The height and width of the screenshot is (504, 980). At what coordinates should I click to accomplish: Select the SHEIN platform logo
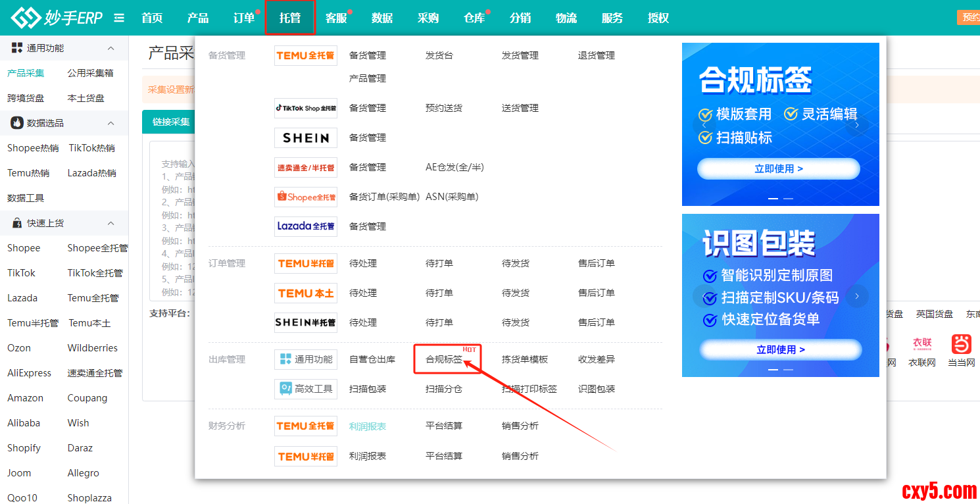coord(305,138)
